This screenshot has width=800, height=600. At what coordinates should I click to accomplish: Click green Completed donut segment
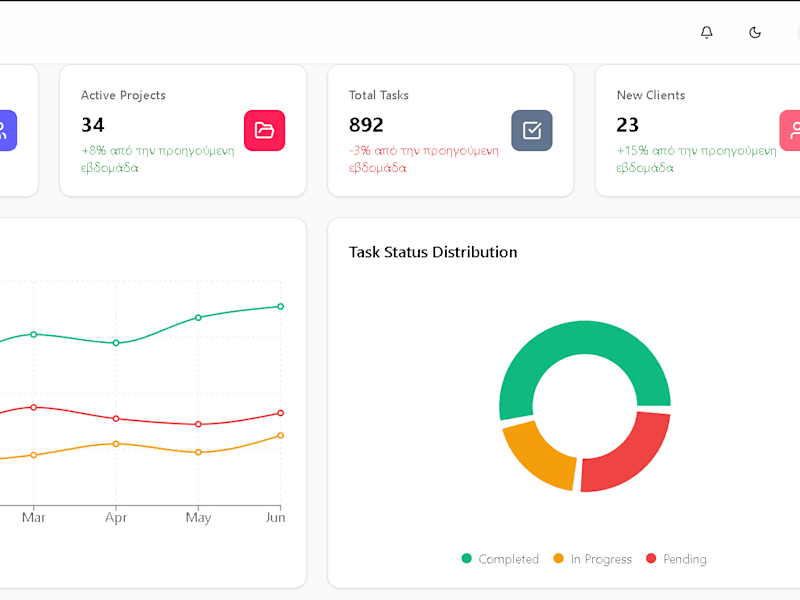tap(585, 337)
